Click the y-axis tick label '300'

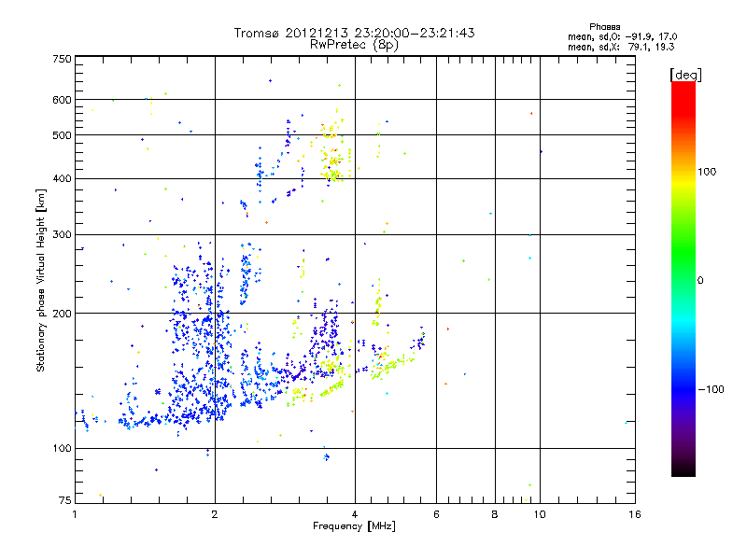pyautogui.click(x=62, y=234)
